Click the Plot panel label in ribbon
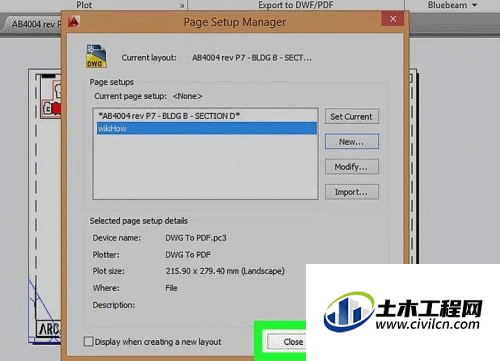Viewport: 500px width, 361px height. point(84,5)
